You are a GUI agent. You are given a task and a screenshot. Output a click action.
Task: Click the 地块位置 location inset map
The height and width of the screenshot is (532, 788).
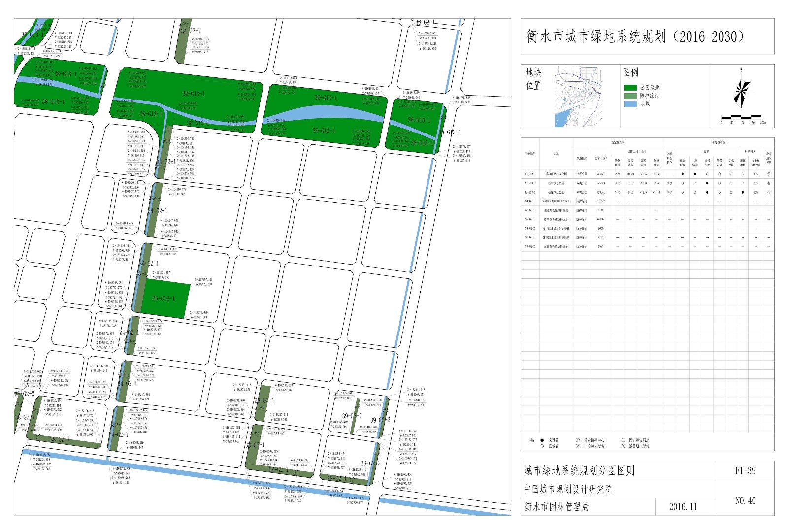(x=579, y=96)
